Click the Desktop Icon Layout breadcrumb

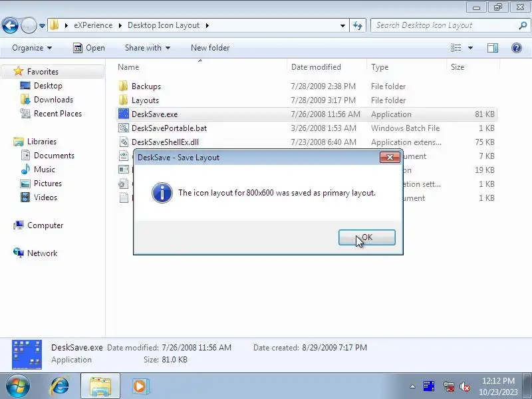[x=164, y=25]
